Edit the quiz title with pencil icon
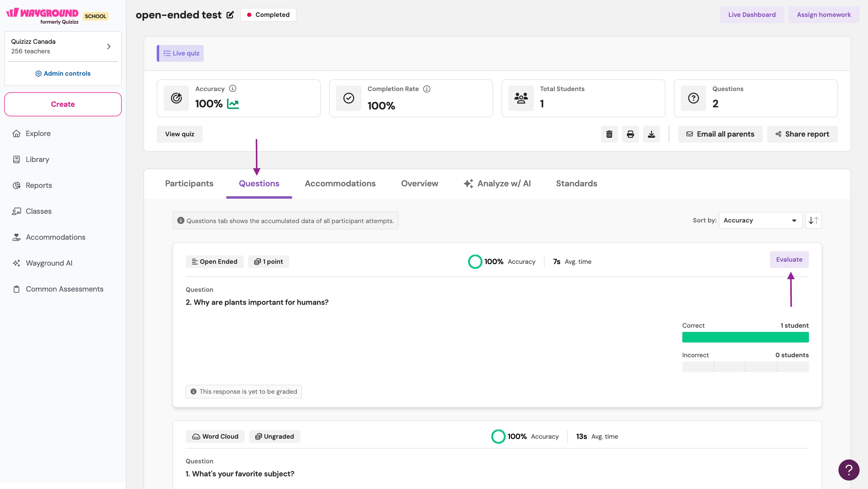The width and height of the screenshot is (868, 489). [x=230, y=15]
